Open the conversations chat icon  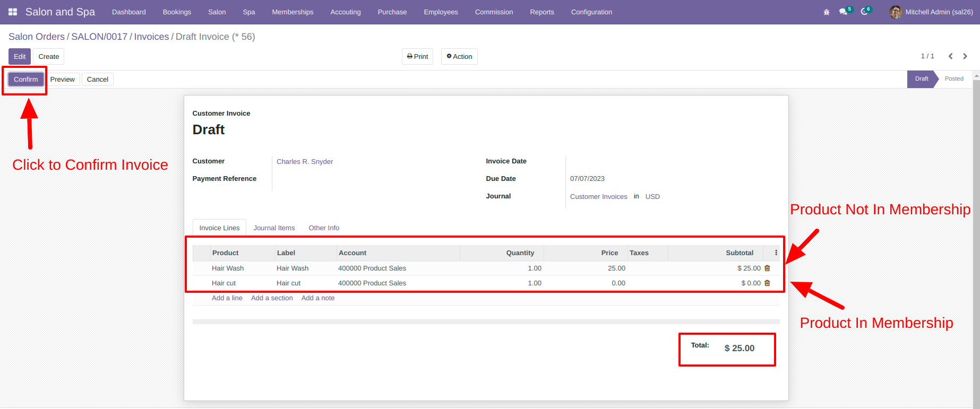(x=843, y=12)
